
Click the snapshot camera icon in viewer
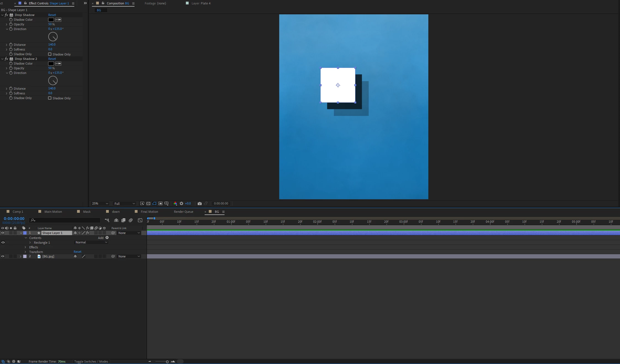[199, 203]
